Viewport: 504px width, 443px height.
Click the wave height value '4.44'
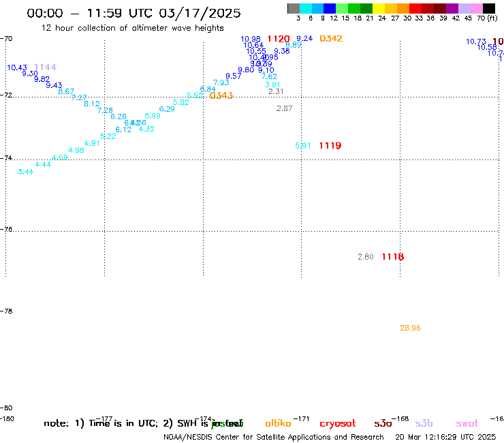[x=43, y=165]
